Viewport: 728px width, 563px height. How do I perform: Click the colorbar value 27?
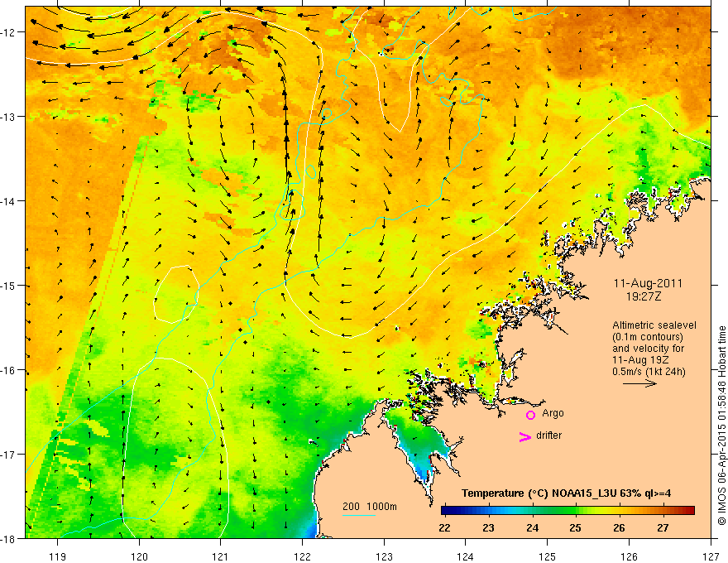(663, 527)
